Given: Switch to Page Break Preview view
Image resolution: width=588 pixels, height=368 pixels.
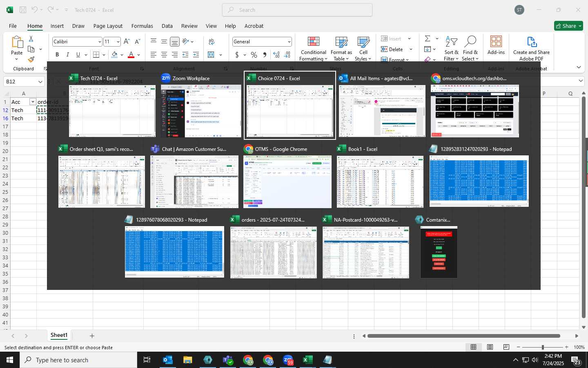Looking at the screenshot, I should (x=506, y=347).
